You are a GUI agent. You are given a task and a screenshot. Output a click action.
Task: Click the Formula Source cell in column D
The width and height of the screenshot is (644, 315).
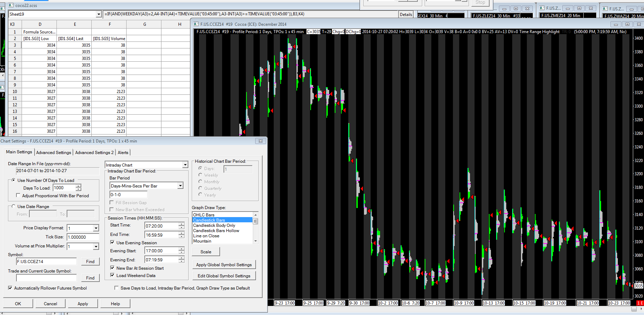coord(39,32)
